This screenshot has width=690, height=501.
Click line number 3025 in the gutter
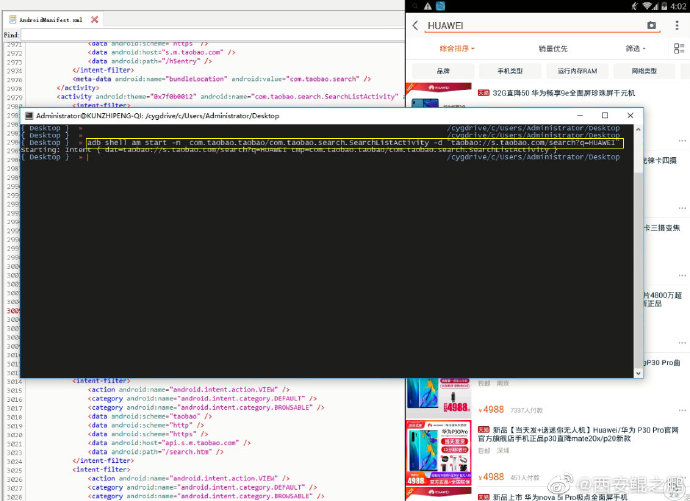14,470
